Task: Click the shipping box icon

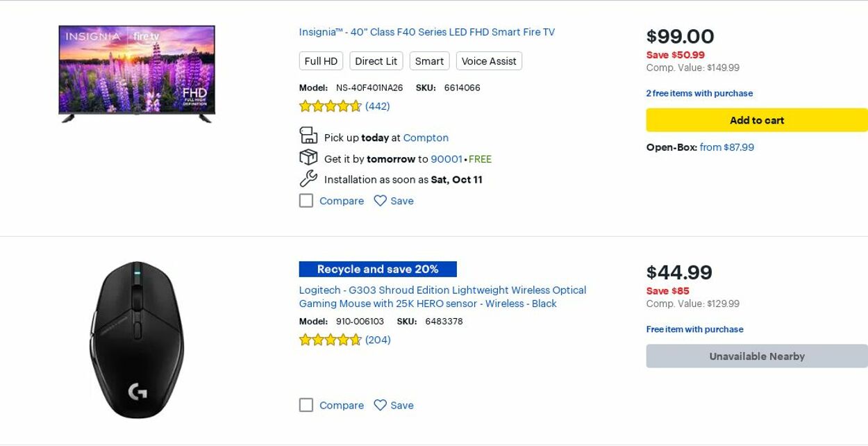Action: (x=308, y=158)
